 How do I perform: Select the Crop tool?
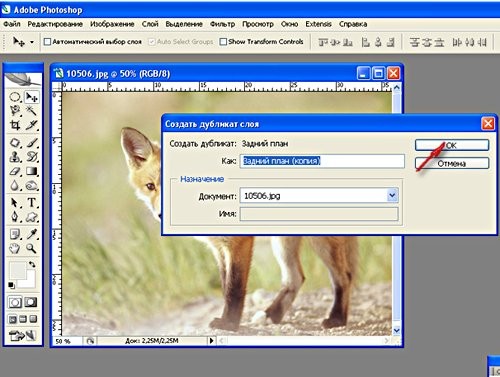(15, 125)
